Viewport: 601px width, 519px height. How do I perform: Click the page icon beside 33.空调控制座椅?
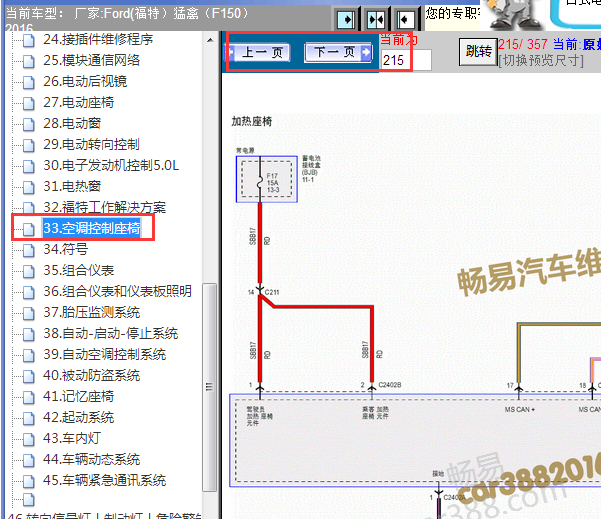point(28,229)
